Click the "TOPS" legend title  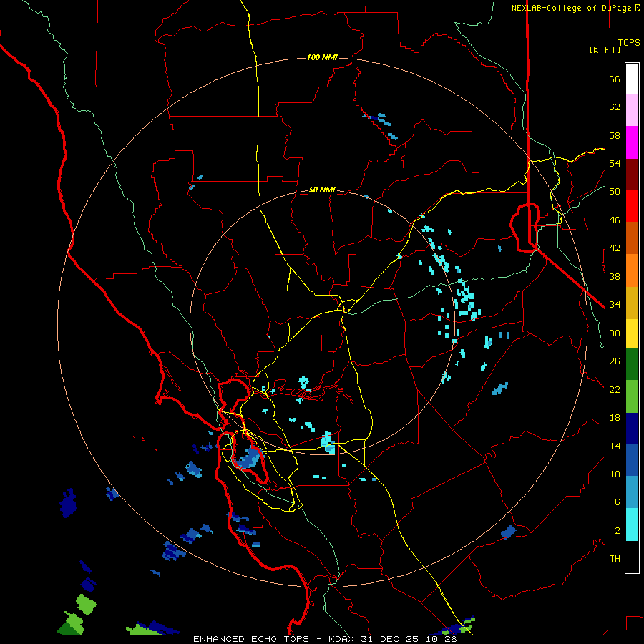click(629, 42)
